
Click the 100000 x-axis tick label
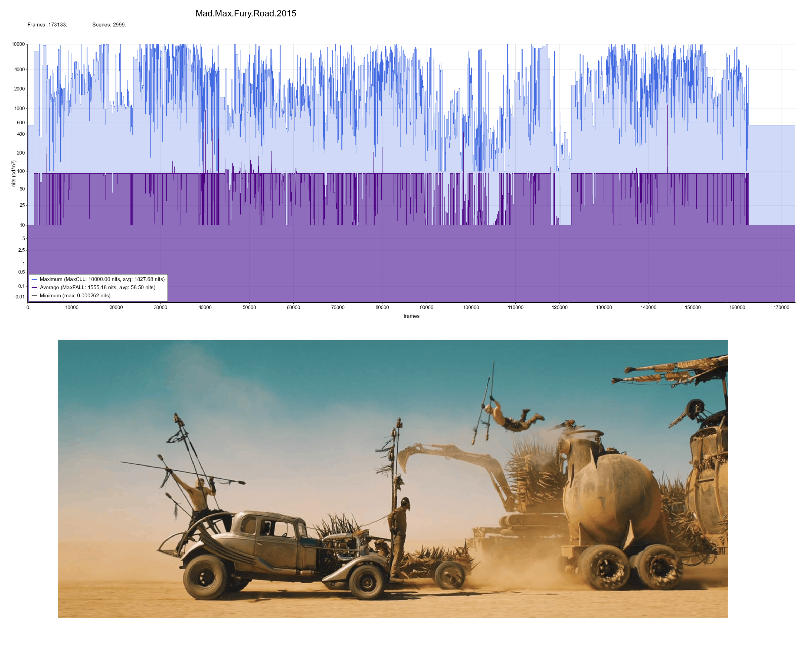tap(471, 307)
